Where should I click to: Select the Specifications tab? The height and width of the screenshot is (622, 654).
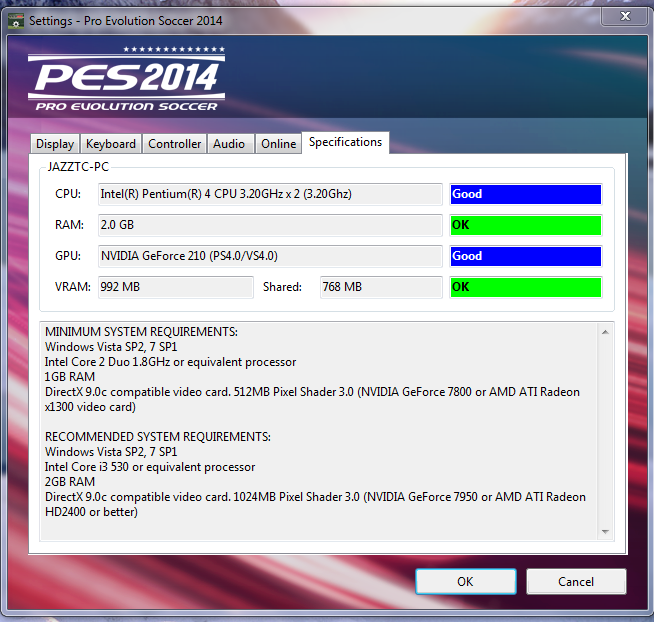point(345,142)
